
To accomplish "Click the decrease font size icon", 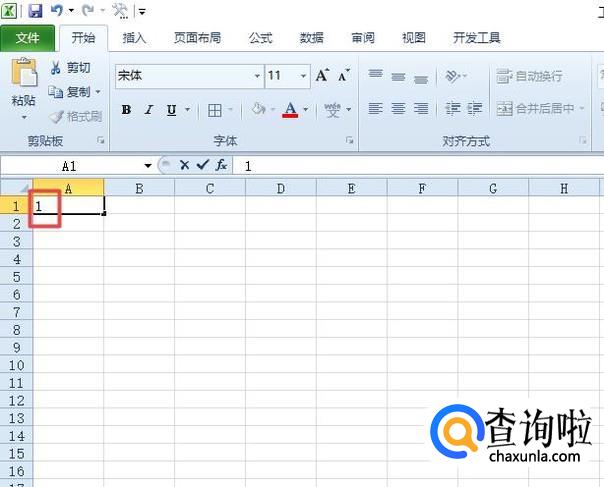I will 344,76.
